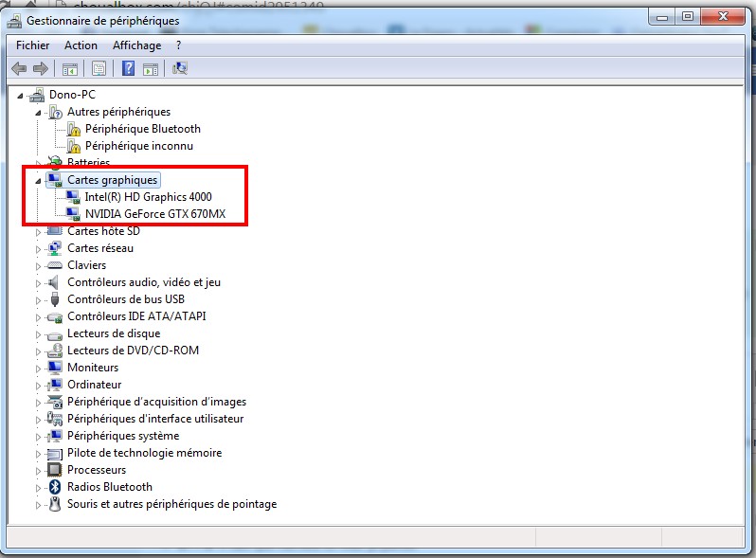Click the blue Help question mark icon

(x=128, y=68)
